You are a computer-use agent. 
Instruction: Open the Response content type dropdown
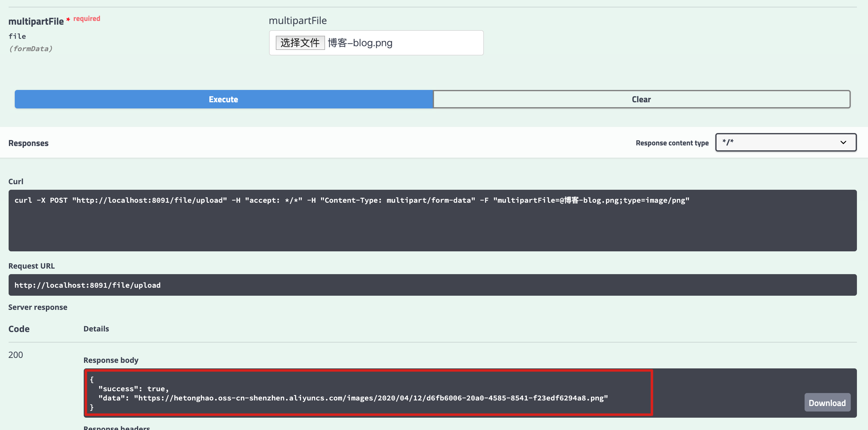coord(786,142)
